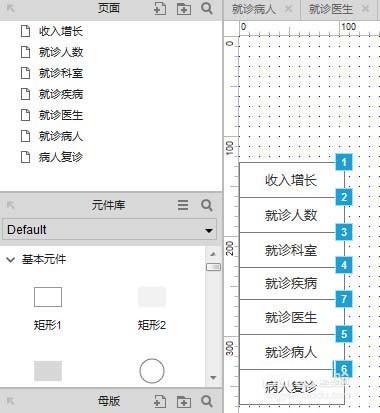
Task: Open the 就诊人数 page in tree
Action: [61, 52]
